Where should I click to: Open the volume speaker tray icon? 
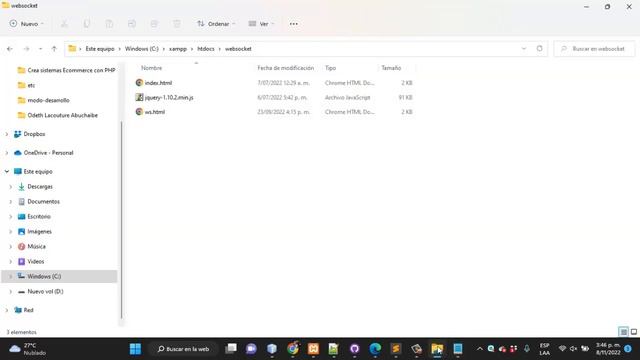click(x=573, y=349)
